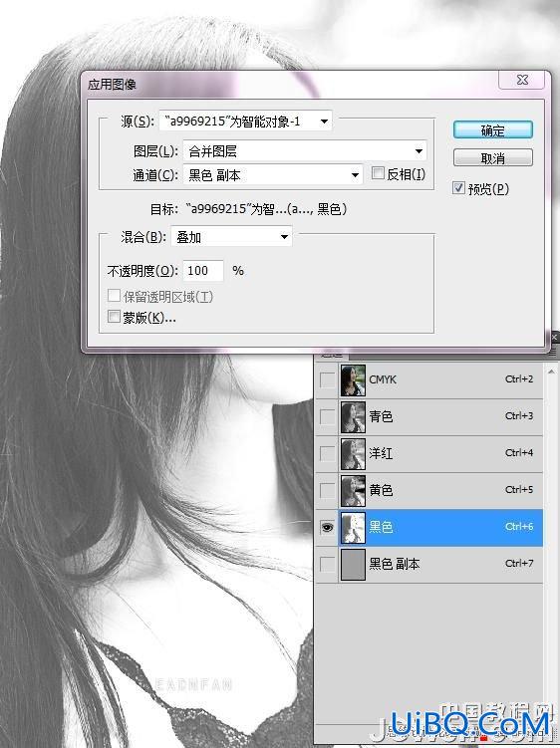This screenshot has width=560, height=748.
Task: Enable the 反相(I) checkbox
Action: (378, 173)
